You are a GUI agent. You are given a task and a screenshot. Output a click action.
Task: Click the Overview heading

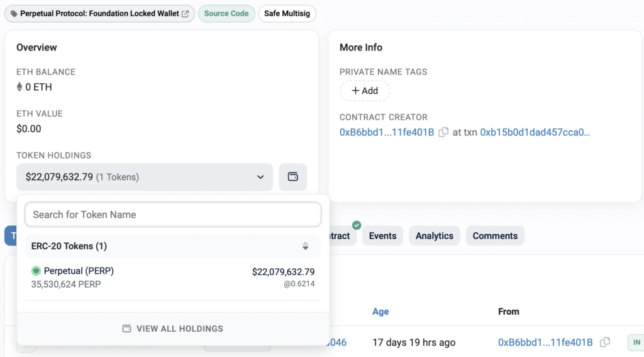click(x=36, y=47)
